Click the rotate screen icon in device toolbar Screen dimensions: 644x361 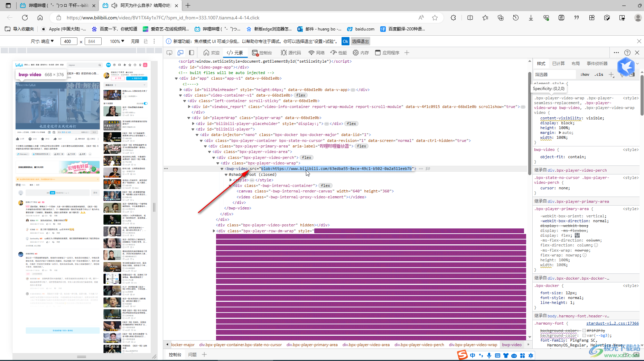coord(146,41)
